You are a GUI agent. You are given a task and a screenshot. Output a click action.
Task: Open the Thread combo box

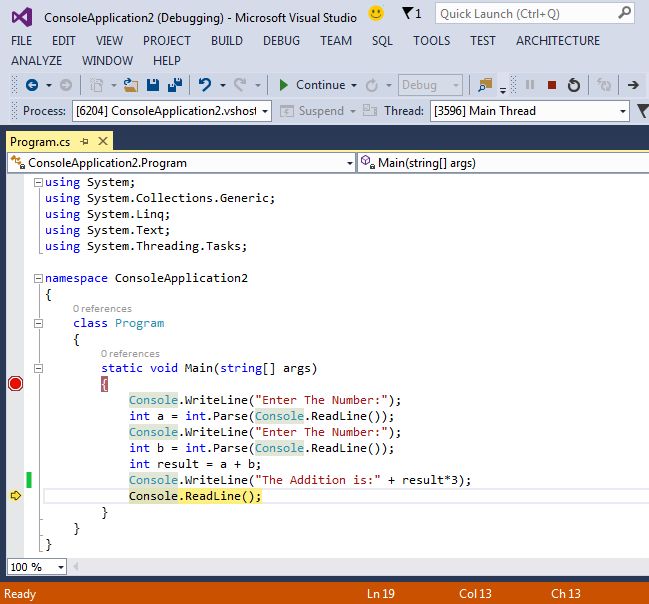click(x=530, y=111)
